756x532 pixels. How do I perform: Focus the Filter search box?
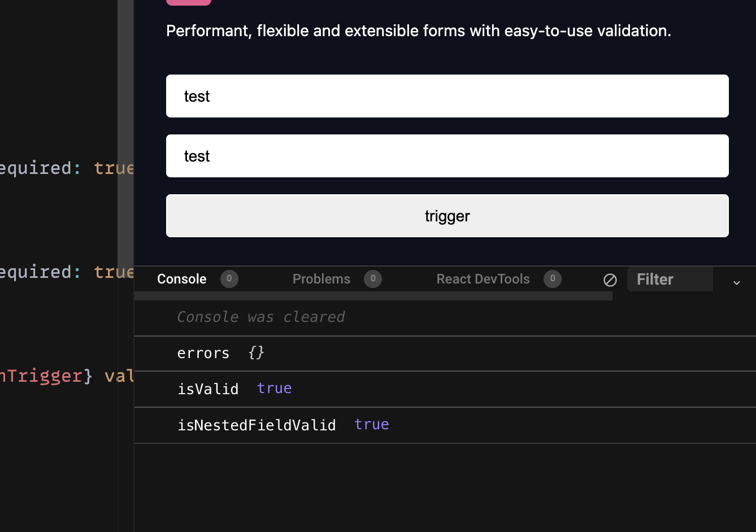click(x=670, y=279)
